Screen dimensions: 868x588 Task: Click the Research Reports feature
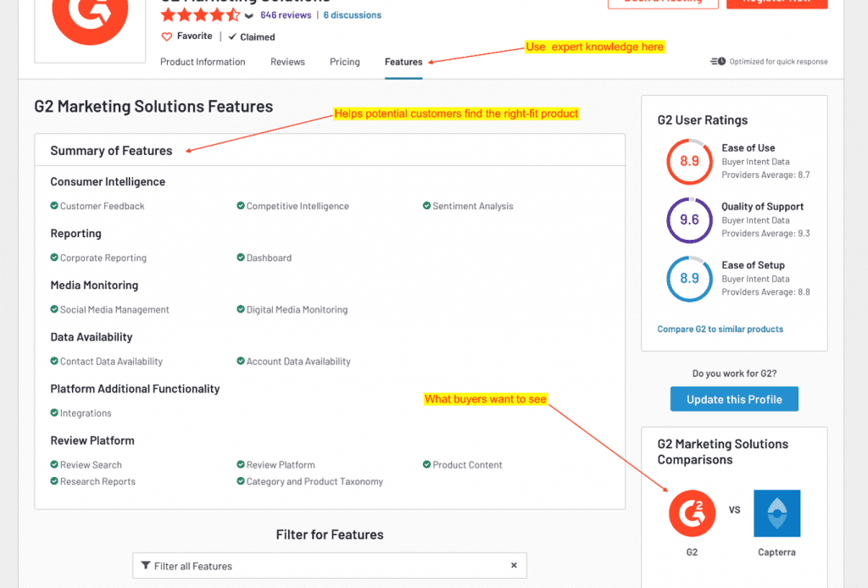93,481
